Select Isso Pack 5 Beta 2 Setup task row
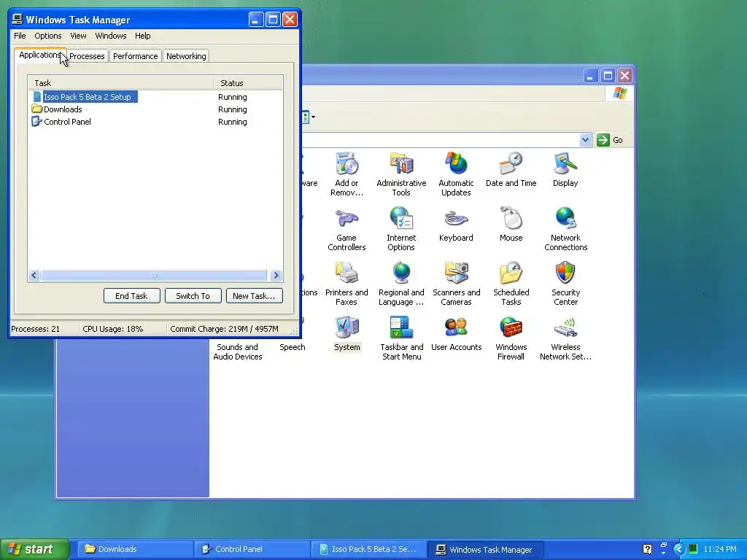The width and height of the screenshot is (747, 560). click(155, 97)
